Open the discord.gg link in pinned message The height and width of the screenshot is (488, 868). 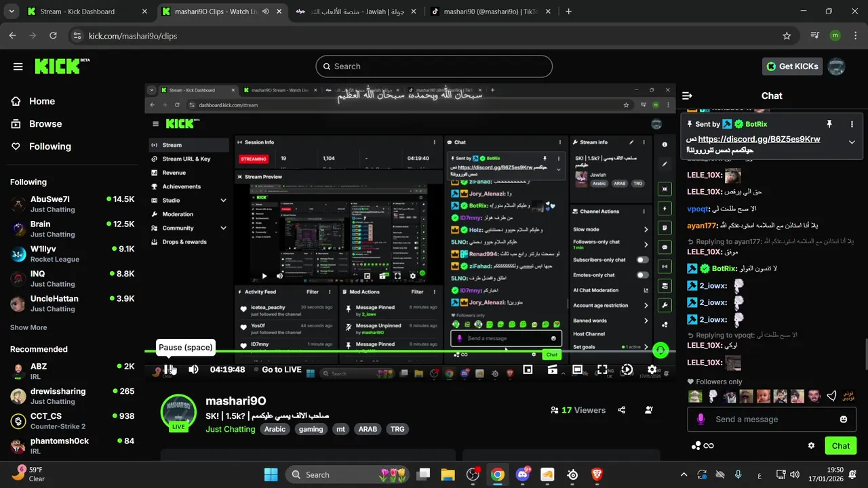coord(759,139)
